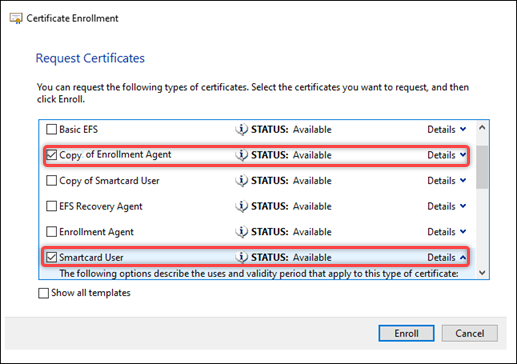The width and height of the screenshot is (517, 364).
Task: Expand Details for Copy of Smartcard User
Action: click(x=447, y=181)
